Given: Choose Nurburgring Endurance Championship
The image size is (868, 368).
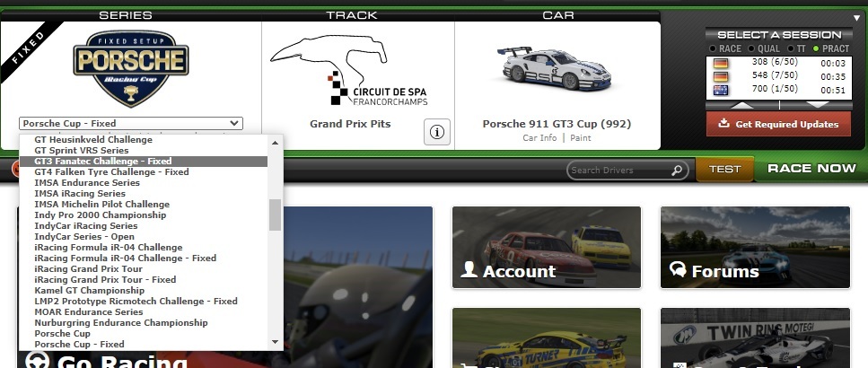Looking at the screenshot, I should 144,323.
